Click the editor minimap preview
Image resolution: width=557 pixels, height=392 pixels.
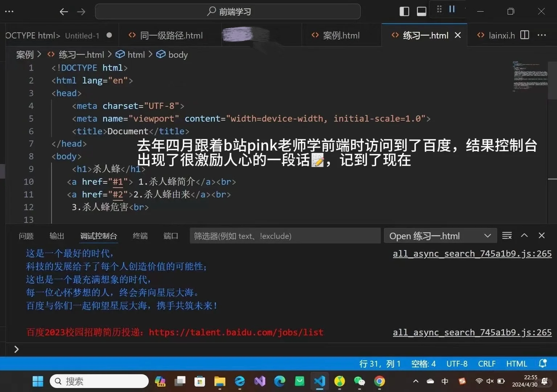pos(530,76)
